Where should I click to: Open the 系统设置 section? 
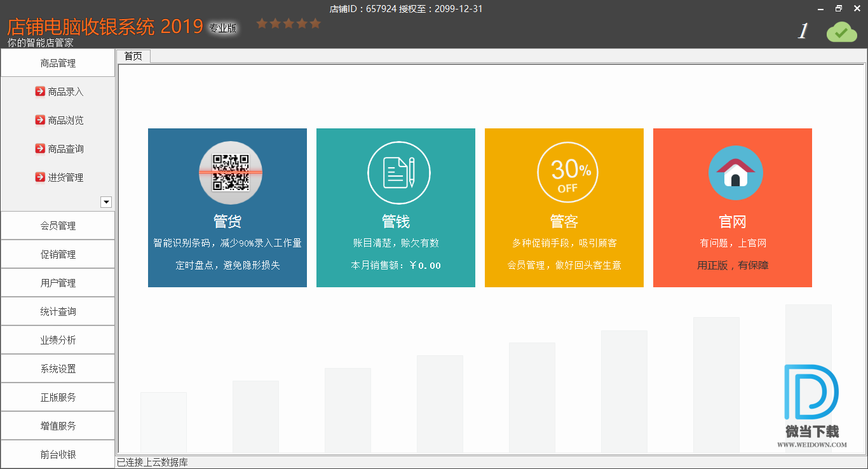(58, 369)
